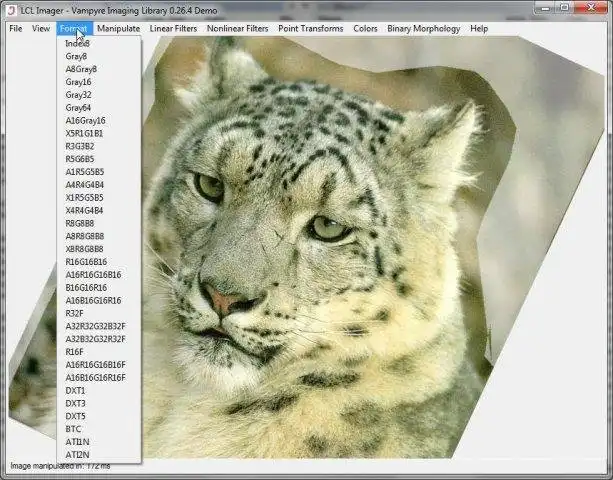Minimize the LCL Imager window
The width and height of the screenshot is (613, 480).
[545, 8]
